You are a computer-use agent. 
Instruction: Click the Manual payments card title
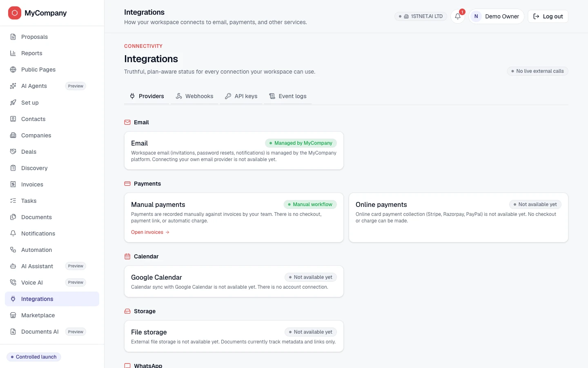158,204
